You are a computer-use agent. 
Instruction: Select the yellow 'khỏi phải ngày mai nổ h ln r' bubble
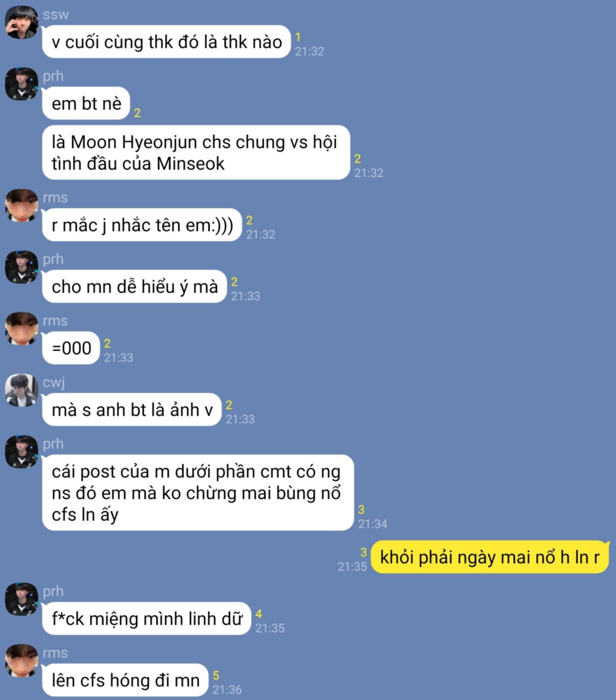pos(490,557)
